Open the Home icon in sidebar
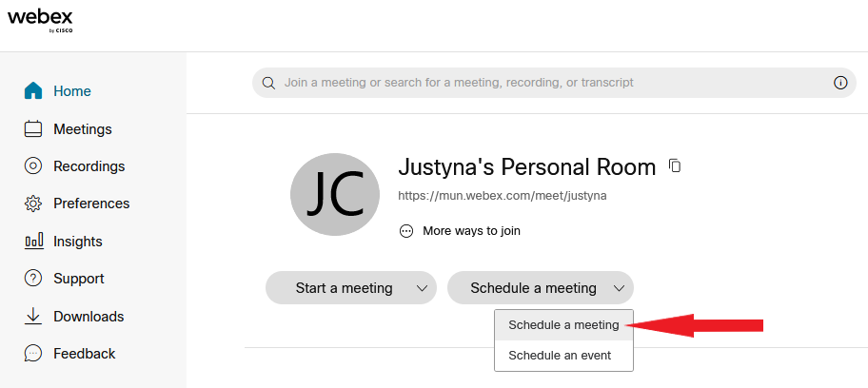The height and width of the screenshot is (388, 868). click(x=33, y=90)
